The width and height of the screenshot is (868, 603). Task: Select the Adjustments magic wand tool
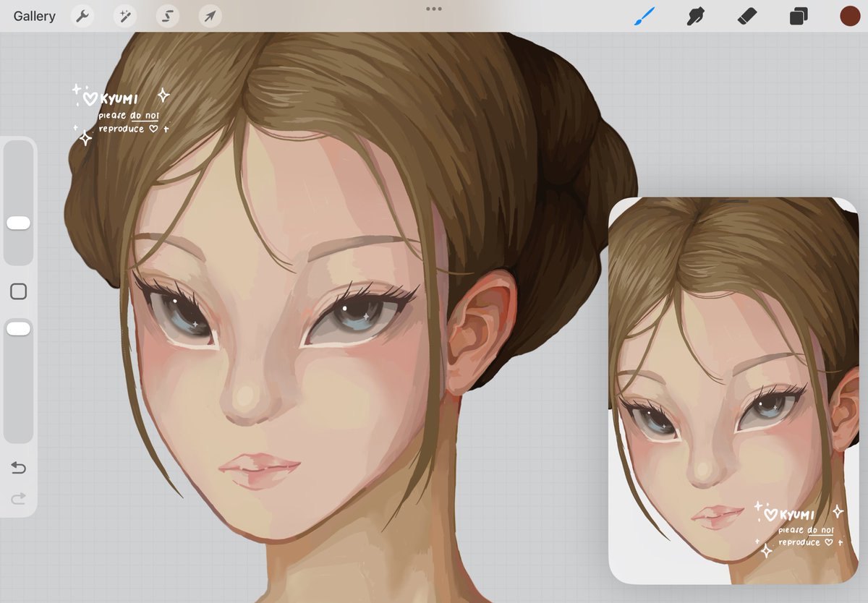[124, 16]
